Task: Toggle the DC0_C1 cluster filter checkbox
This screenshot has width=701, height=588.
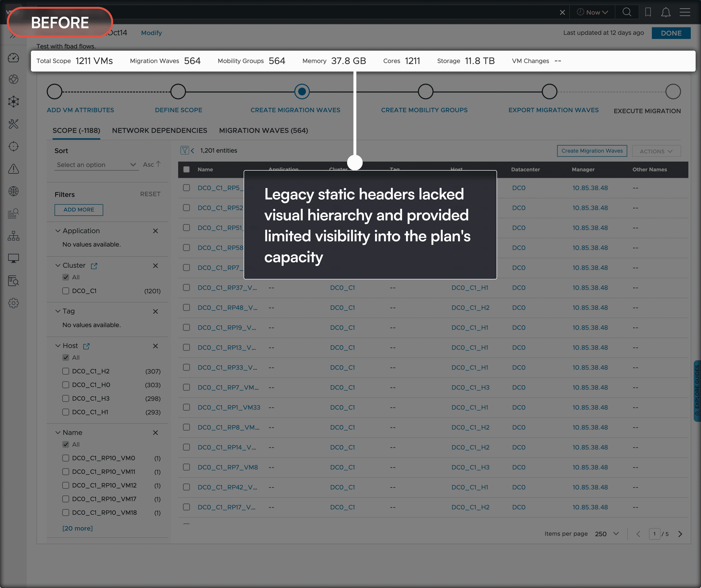Action: coord(66,291)
